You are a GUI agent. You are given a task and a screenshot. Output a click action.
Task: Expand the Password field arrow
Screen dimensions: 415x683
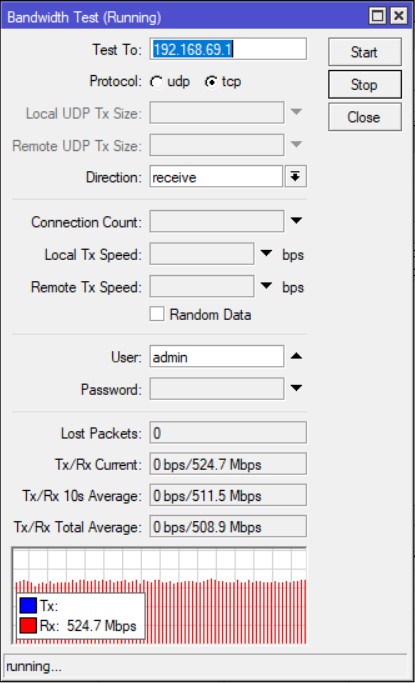pos(296,388)
